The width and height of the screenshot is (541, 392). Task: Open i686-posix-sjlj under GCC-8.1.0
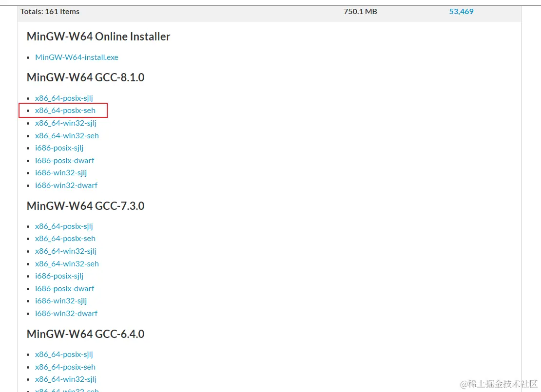click(59, 148)
